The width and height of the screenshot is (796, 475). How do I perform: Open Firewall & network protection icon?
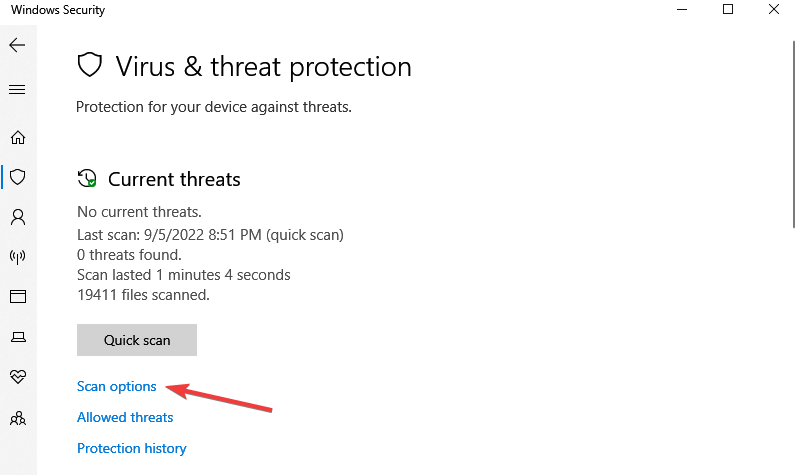18,257
